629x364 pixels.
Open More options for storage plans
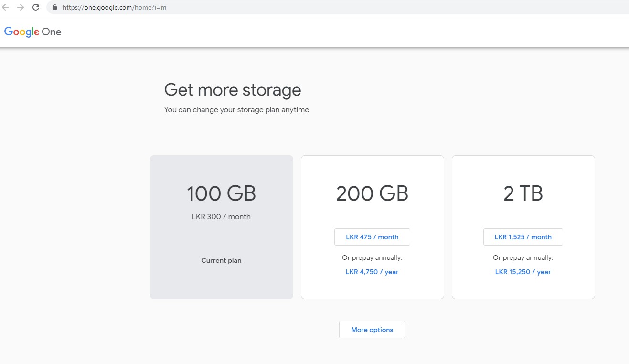coord(372,330)
